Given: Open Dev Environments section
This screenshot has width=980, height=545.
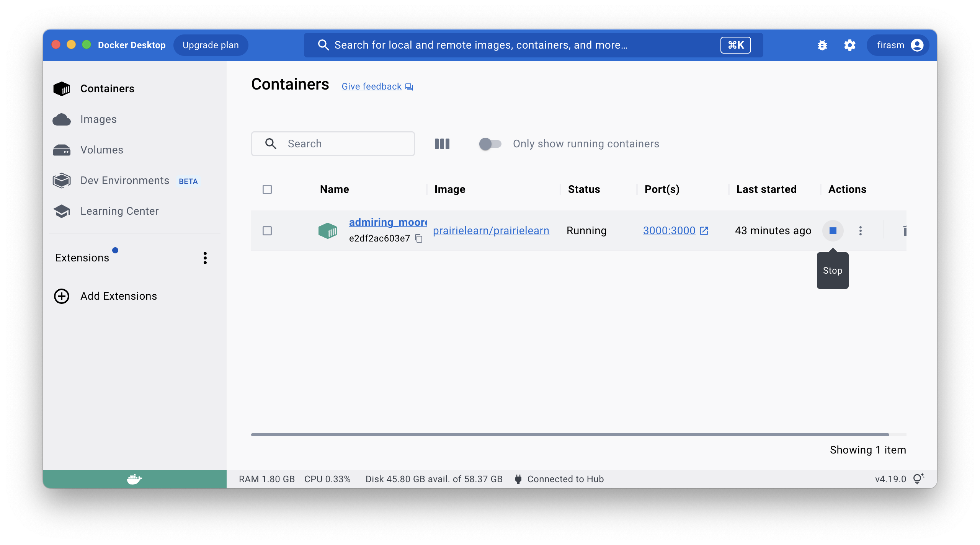Looking at the screenshot, I should (x=135, y=181).
